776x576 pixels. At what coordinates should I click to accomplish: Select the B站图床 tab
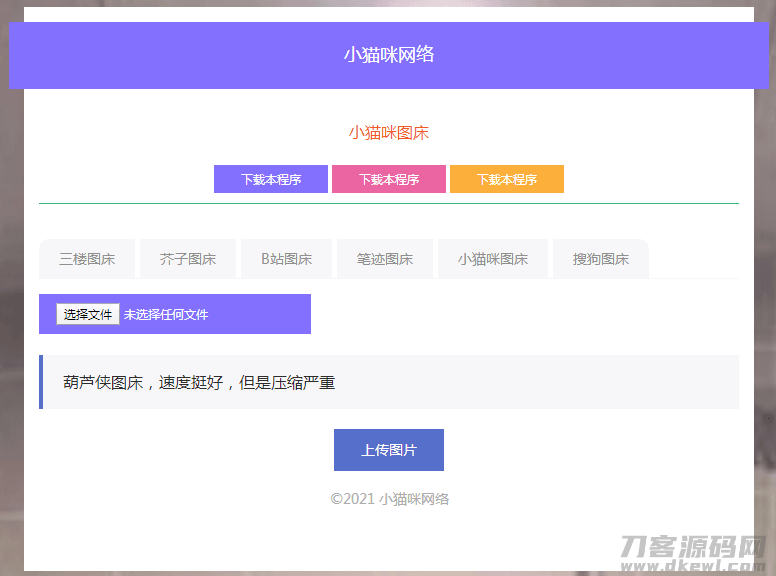[287, 259]
